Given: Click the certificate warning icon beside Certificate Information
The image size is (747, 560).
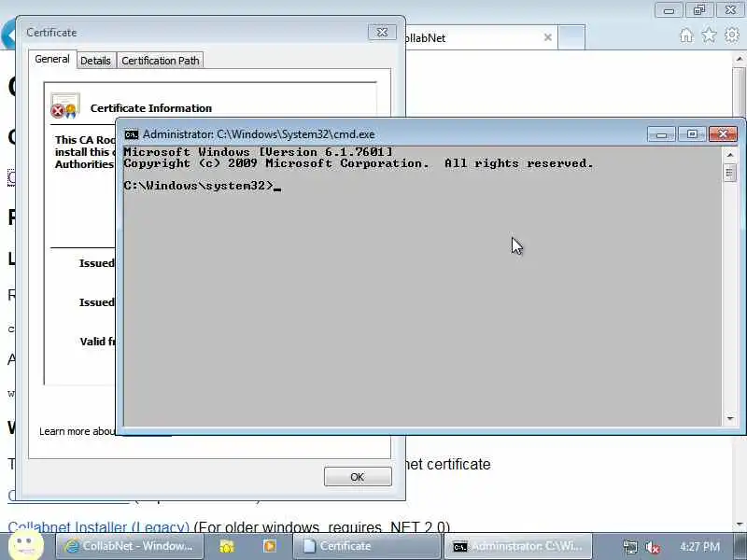Looking at the screenshot, I should point(64,105).
